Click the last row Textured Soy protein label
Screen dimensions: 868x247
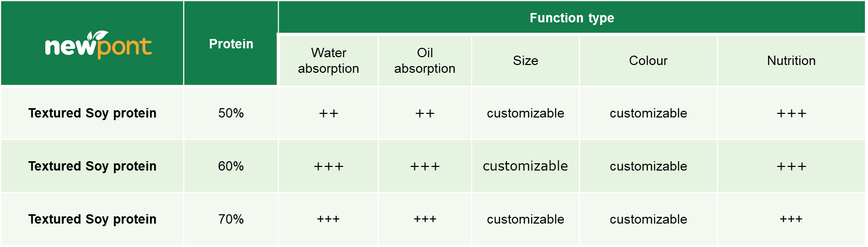92,219
